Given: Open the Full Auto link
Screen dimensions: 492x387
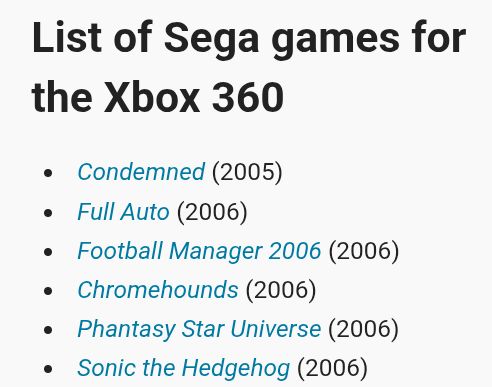Looking at the screenshot, I should click(123, 211).
